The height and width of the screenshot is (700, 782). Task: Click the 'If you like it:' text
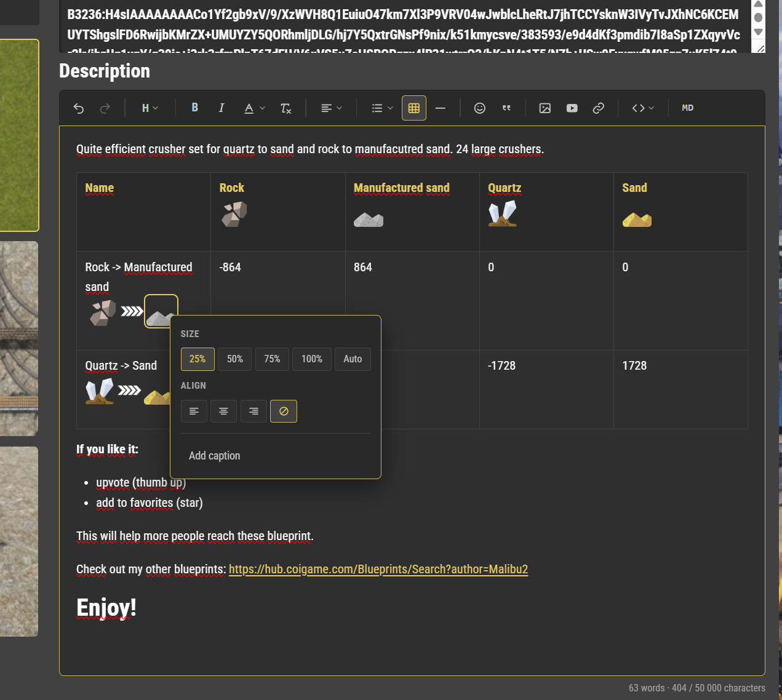point(107,450)
